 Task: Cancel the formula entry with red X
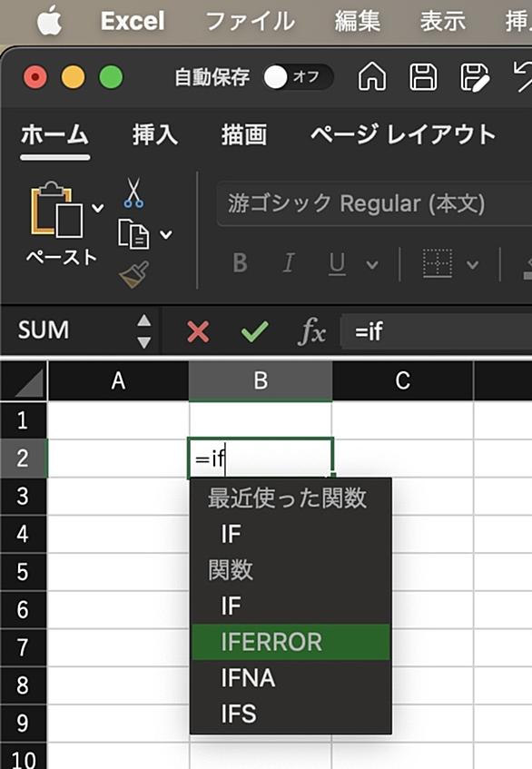point(198,332)
